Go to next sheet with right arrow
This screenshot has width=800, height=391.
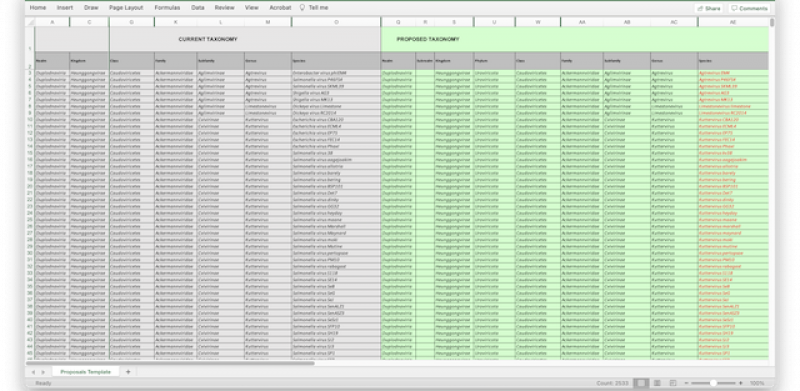43,372
